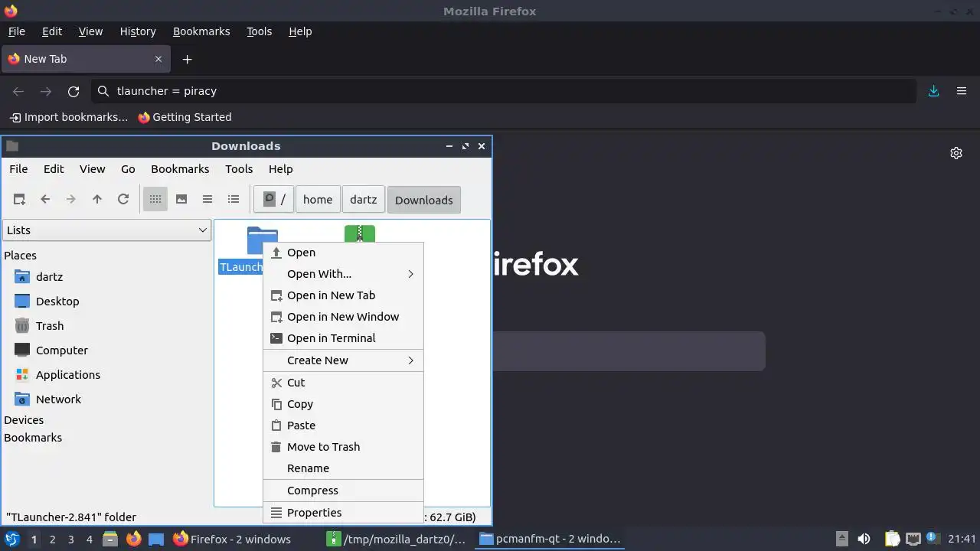
Task: Open the new tab page settings gear
Action: pos(956,153)
